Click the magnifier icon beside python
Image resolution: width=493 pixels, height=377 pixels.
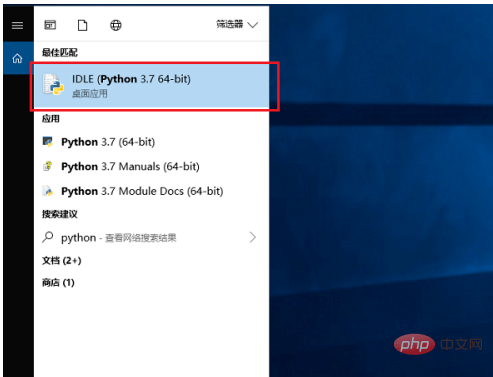tap(48, 237)
